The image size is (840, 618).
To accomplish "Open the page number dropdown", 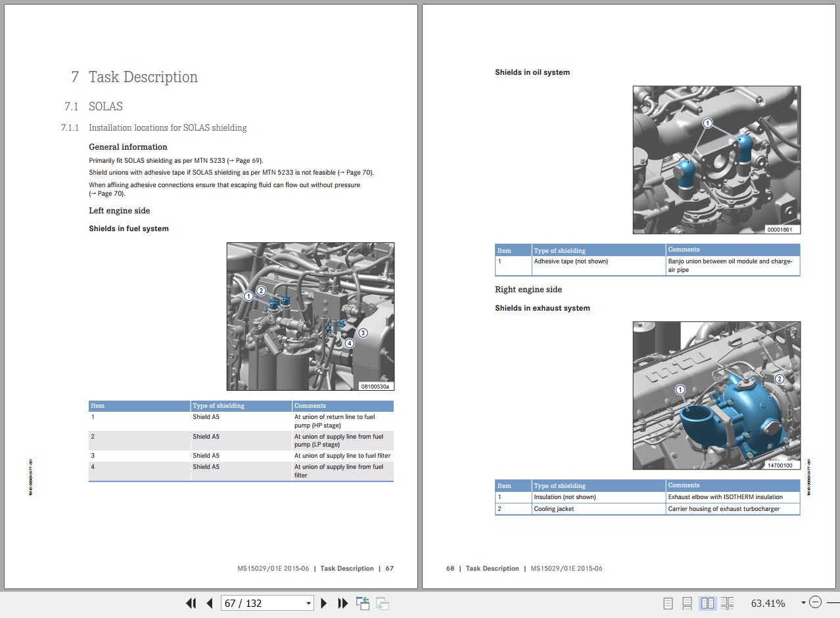I will pos(308,604).
